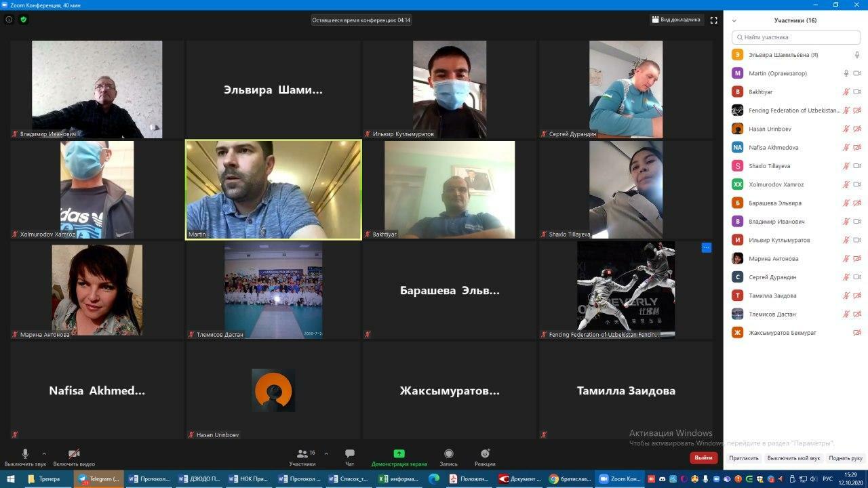The width and height of the screenshot is (868, 488).
Task: Open информа... Excel file in taskbar
Action: (399, 479)
